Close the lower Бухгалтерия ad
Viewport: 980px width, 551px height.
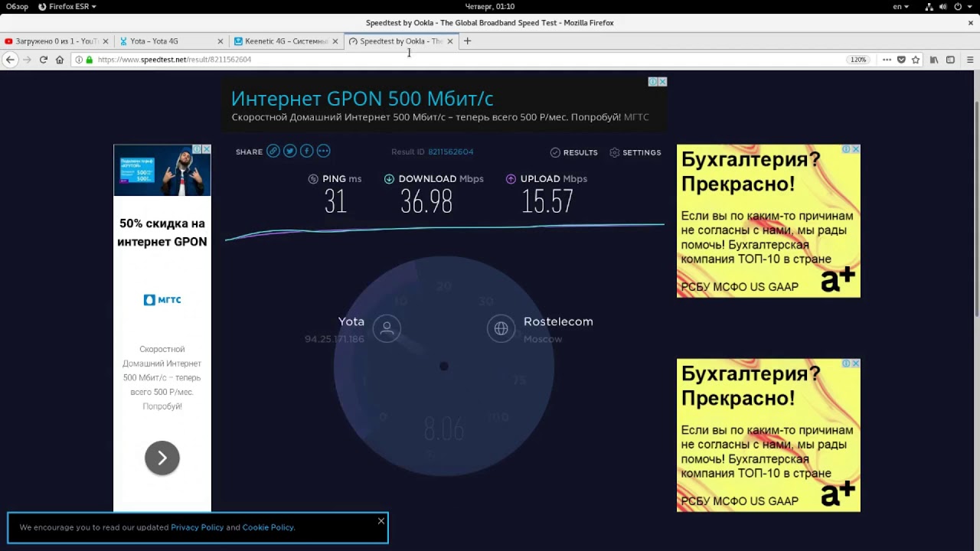point(856,364)
